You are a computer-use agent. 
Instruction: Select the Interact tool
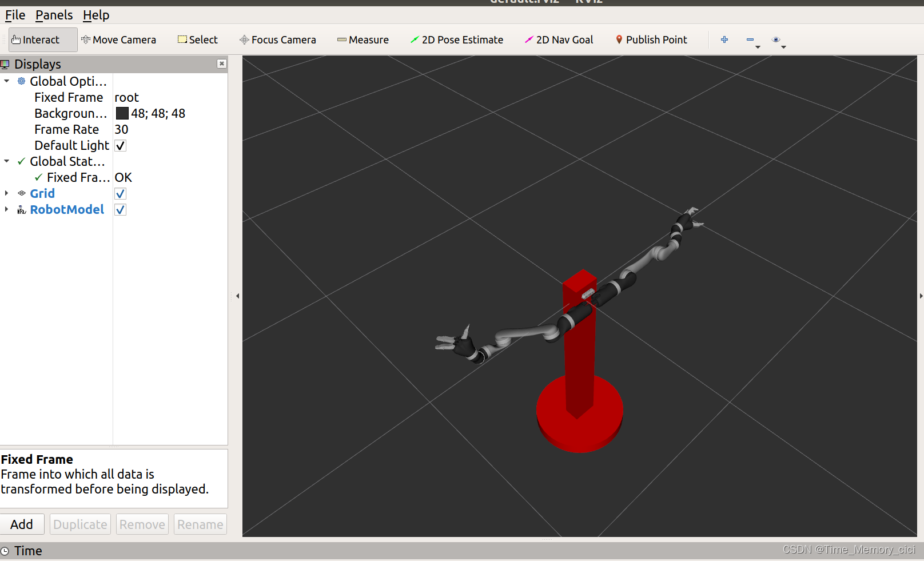pyautogui.click(x=42, y=39)
